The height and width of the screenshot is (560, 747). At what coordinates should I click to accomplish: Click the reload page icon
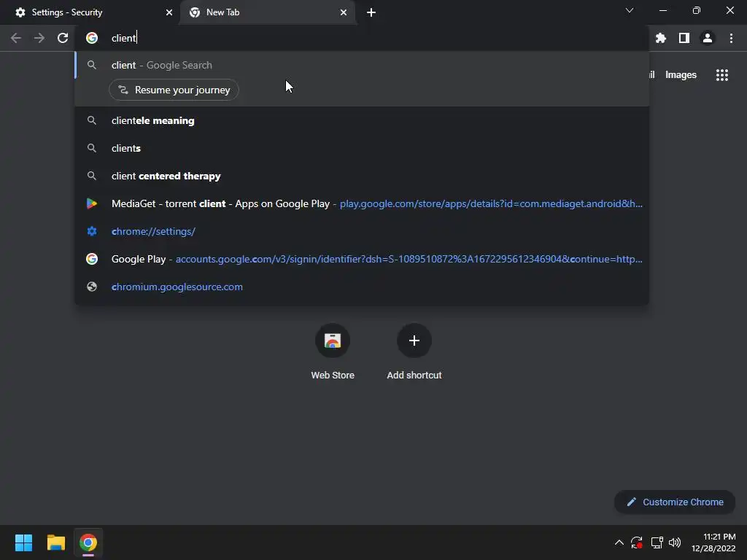(63, 38)
